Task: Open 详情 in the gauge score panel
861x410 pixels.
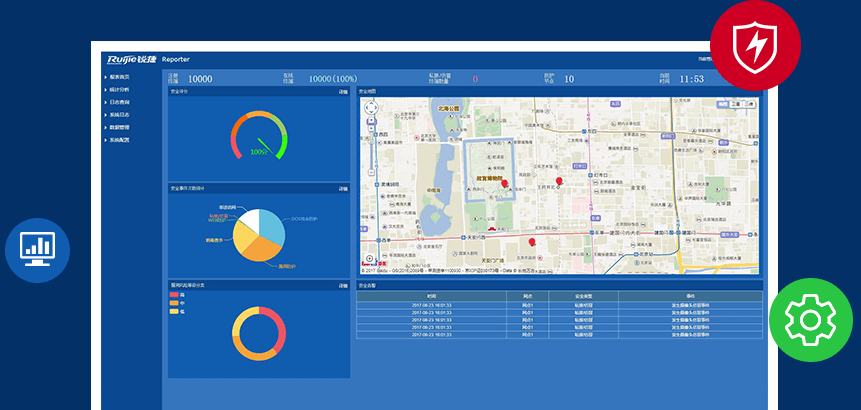Action: pos(343,92)
